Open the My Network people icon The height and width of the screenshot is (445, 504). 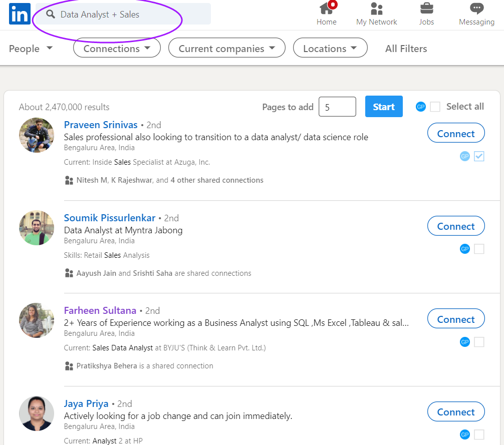pos(376,9)
